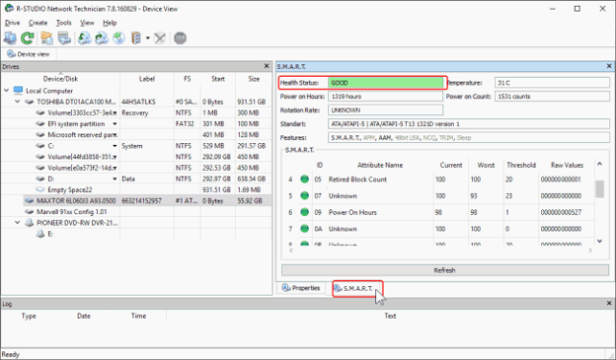Click the Connect to Remote computer icon
616x360 pixels.
point(10,38)
